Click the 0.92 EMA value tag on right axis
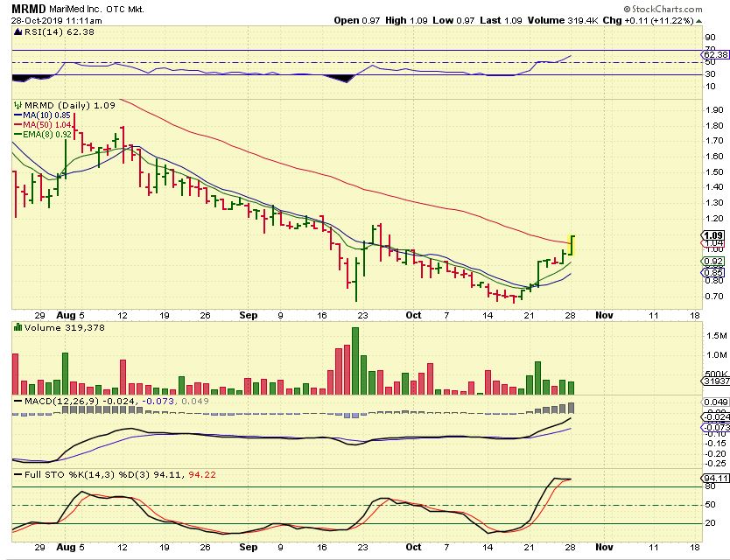 (x=713, y=261)
